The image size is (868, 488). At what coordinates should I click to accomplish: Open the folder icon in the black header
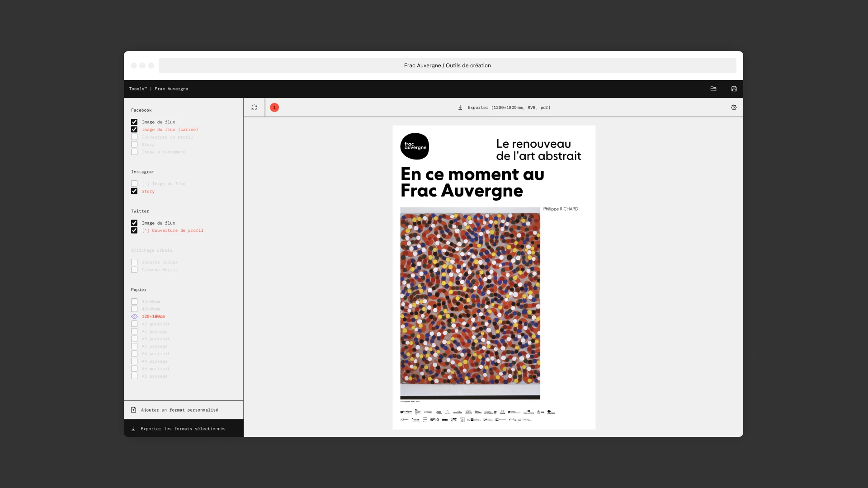(x=713, y=89)
